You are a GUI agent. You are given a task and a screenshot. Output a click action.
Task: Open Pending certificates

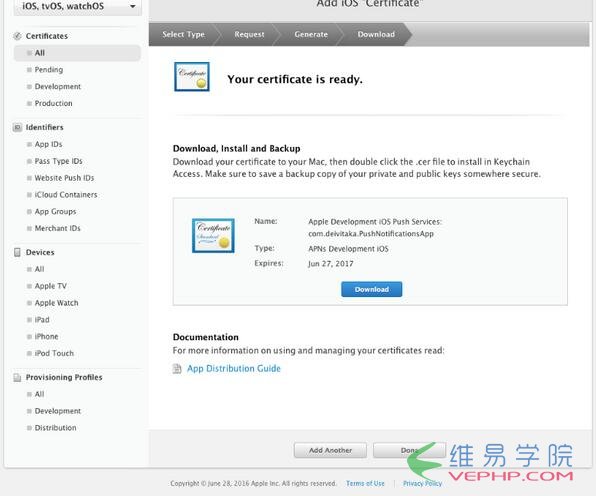tap(49, 70)
